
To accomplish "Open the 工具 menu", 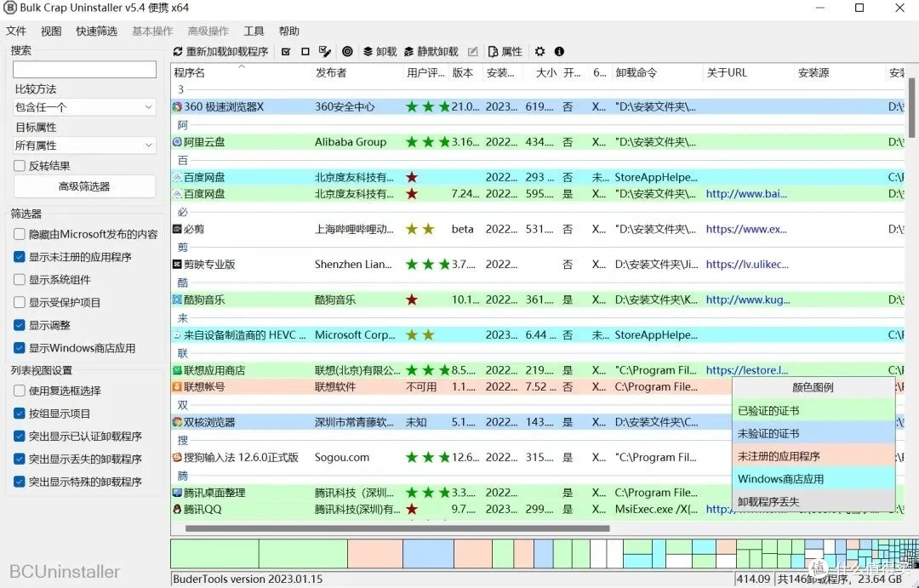I will [254, 31].
